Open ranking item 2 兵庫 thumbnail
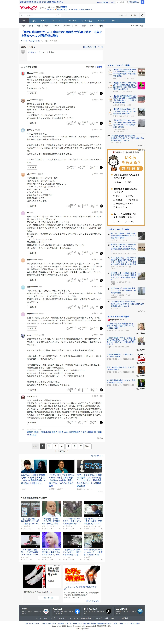The image size is (164, 644). (x=141, y=85)
